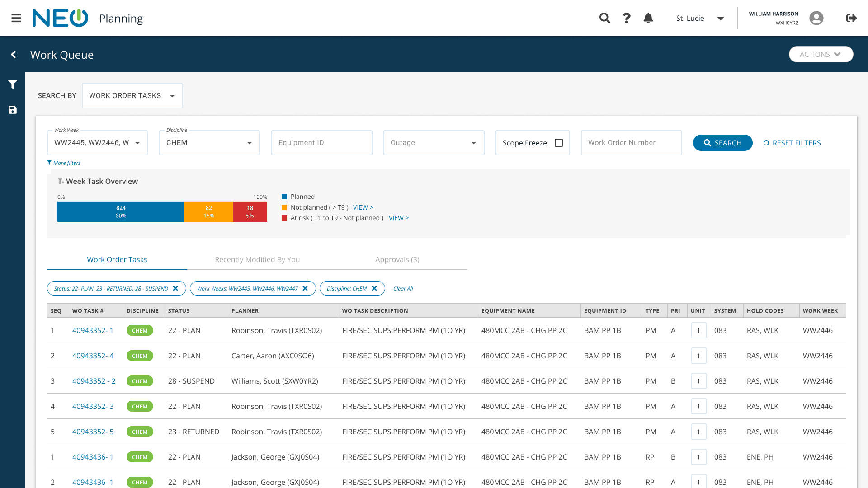Open the hamburger navigation menu
868x488 pixels.
[16, 18]
